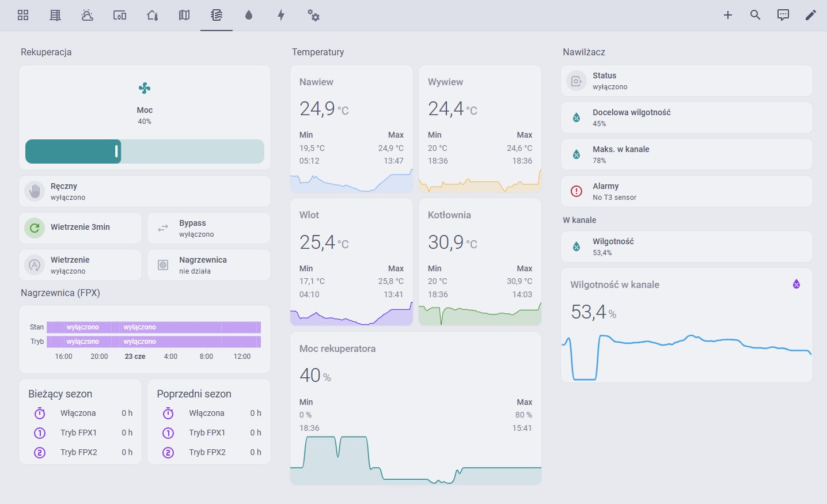Screen dimensions: 827x504
Task: Open the settings gears tab
Action: [313, 16]
